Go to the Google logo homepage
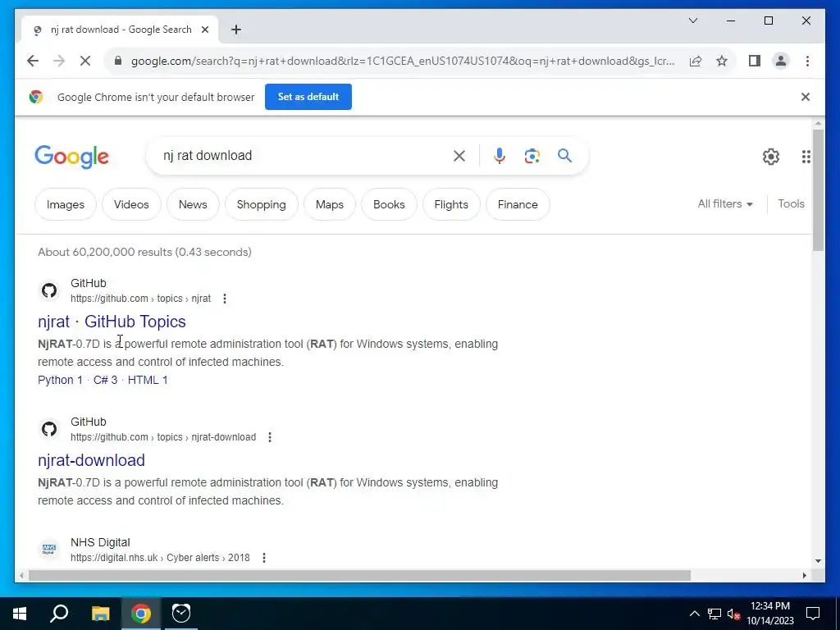 [x=72, y=157]
